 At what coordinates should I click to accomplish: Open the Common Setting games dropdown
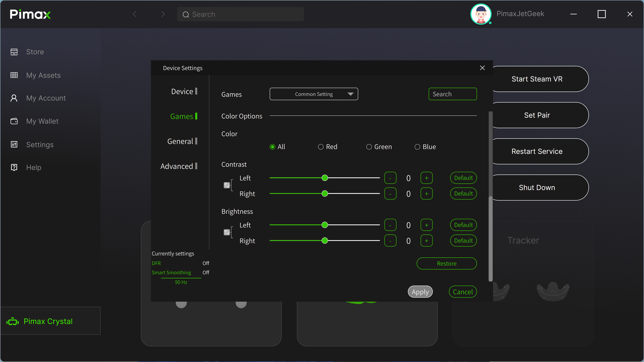(314, 94)
